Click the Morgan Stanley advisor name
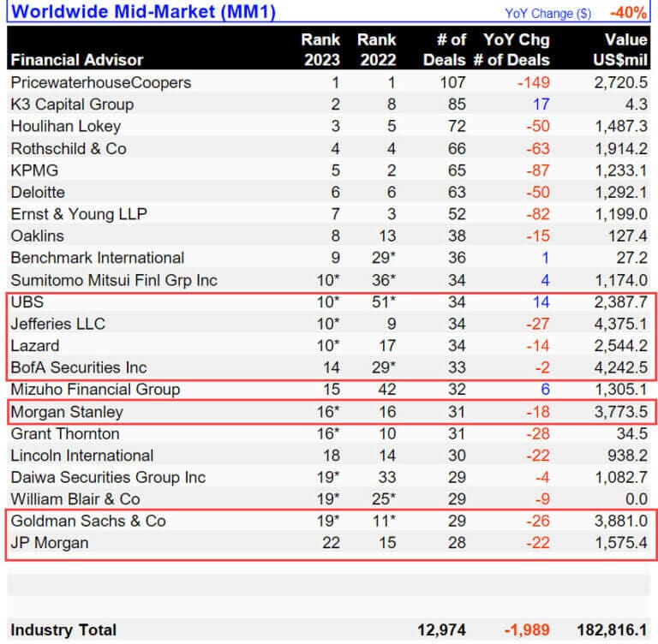This screenshot has height=644, width=658. (x=67, y=412)
